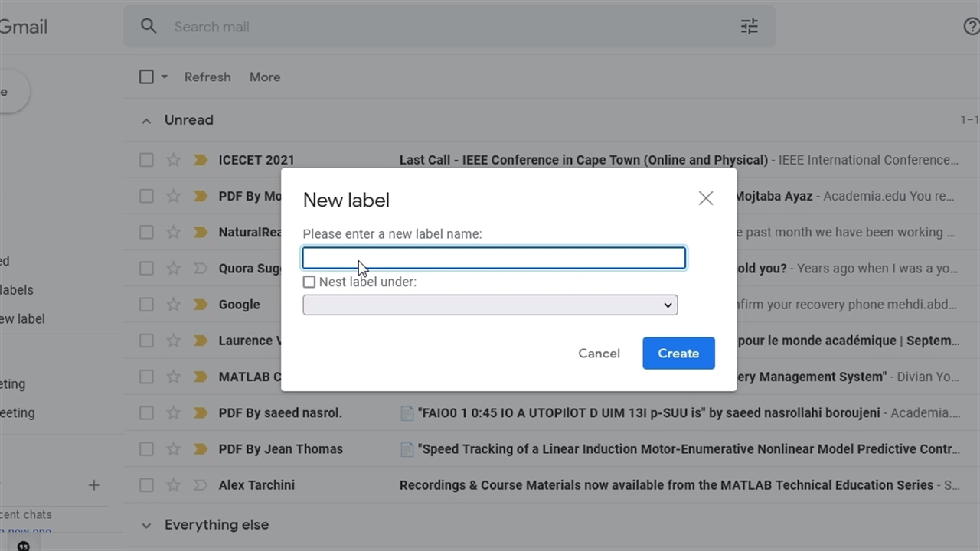The image size is (980, 551).
Task: Close the New label dialog
Action: click(x=705, y=199)
